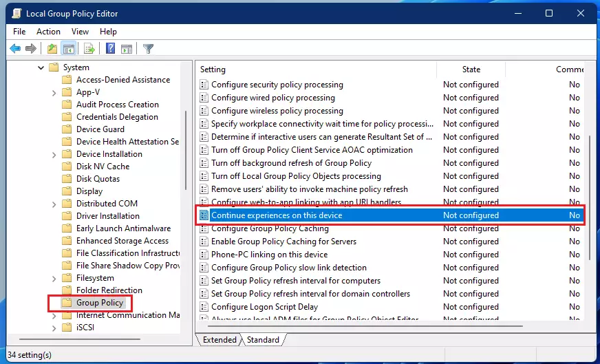The image size is (600, 364).
Task: Select 'Turn off Group Policy Client Service AOAC optimization'
Action: tap(312, 150)
